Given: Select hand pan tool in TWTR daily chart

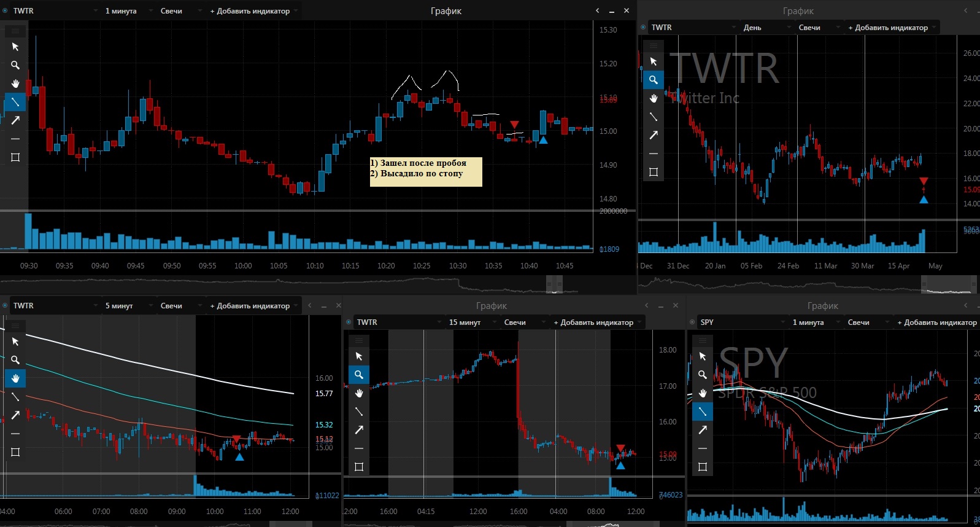Looking at the screenshot, I should [x=654, y=98].
